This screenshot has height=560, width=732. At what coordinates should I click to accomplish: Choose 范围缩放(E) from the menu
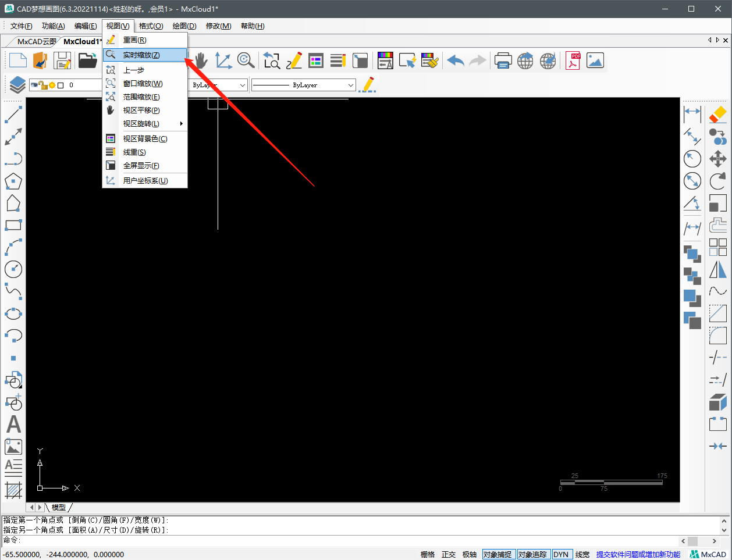click(x=145, y=97)
